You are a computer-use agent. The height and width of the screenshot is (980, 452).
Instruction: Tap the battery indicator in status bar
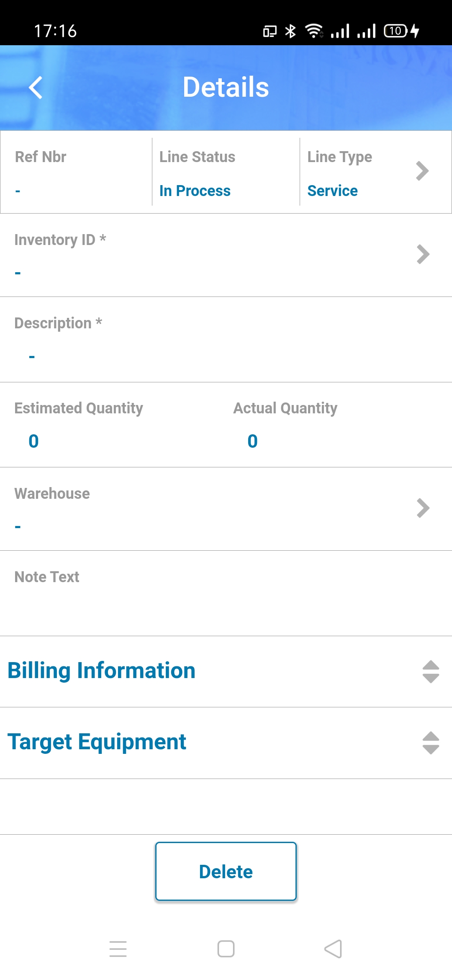click(x=395, y=31)
